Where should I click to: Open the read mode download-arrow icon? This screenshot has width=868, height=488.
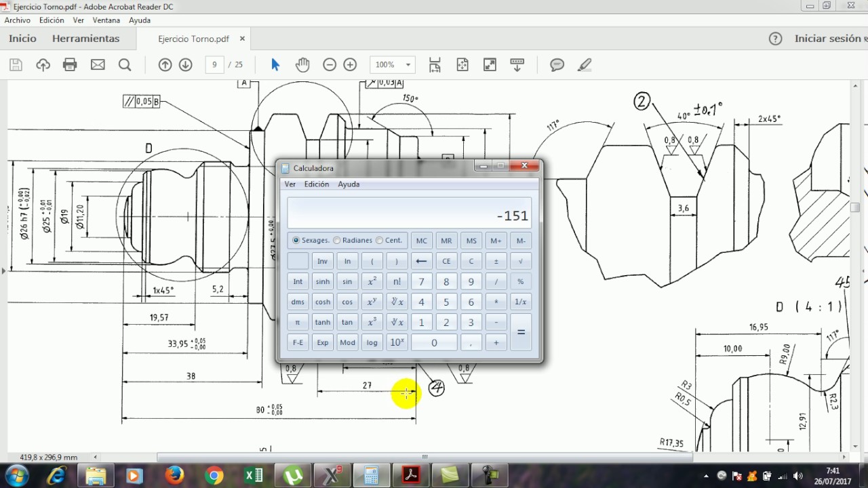tap(517, 65)
